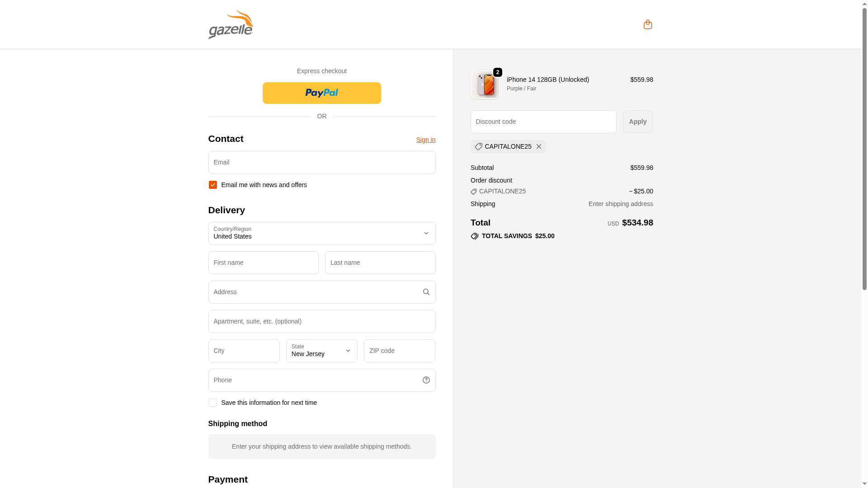Image resolution: width=868 pixels, height=488 pixels.
Task: Open the Country/Region dropdown
Action: coord(321,233)
